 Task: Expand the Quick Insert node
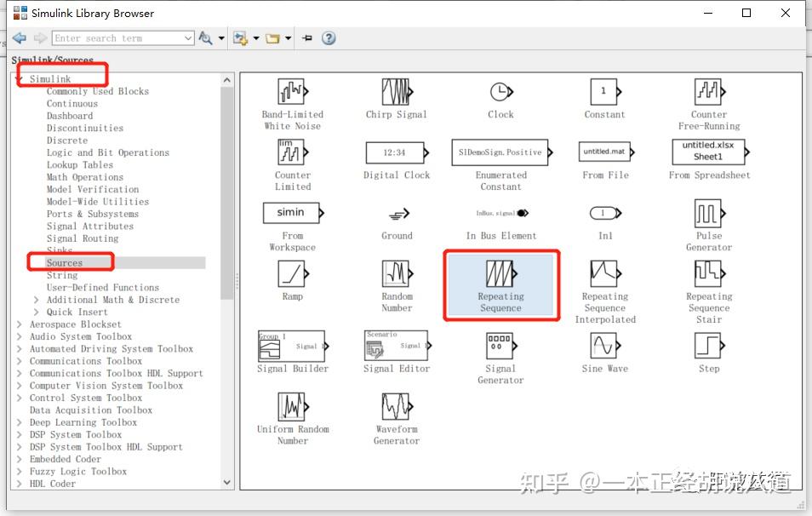pyautogui.click(x=36, y=312)
